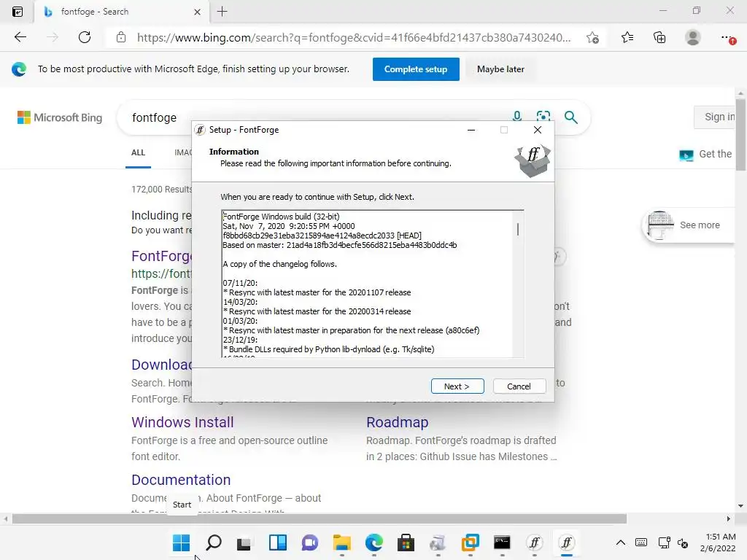Click the Microsoft Bing logo
Image resolution: width=747 pixels, height=560 pixels.
60,117
